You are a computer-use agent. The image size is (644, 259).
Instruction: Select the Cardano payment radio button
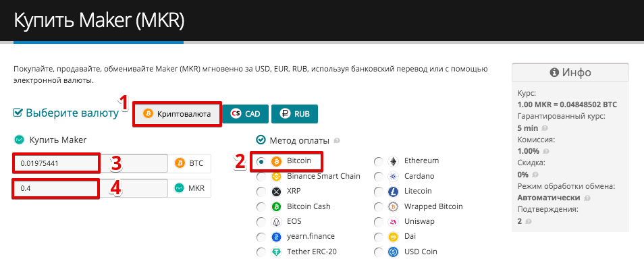click(x=378, y=177)
